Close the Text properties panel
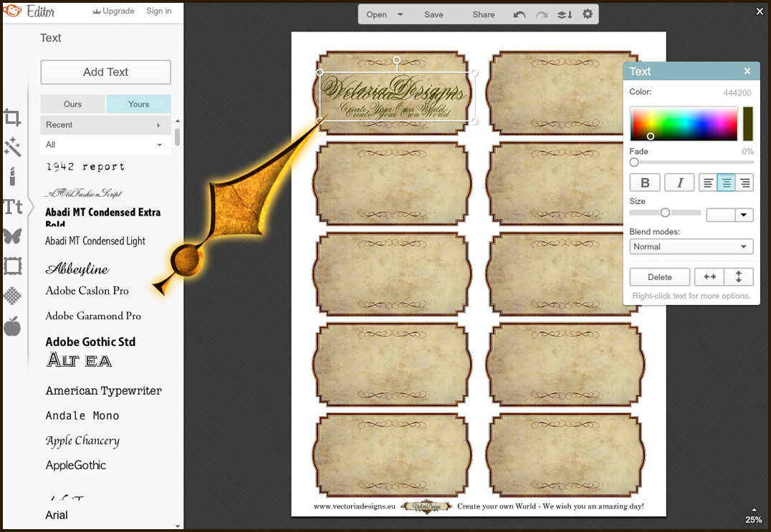The width and height of the screenshot is (771, 532). 747,71
